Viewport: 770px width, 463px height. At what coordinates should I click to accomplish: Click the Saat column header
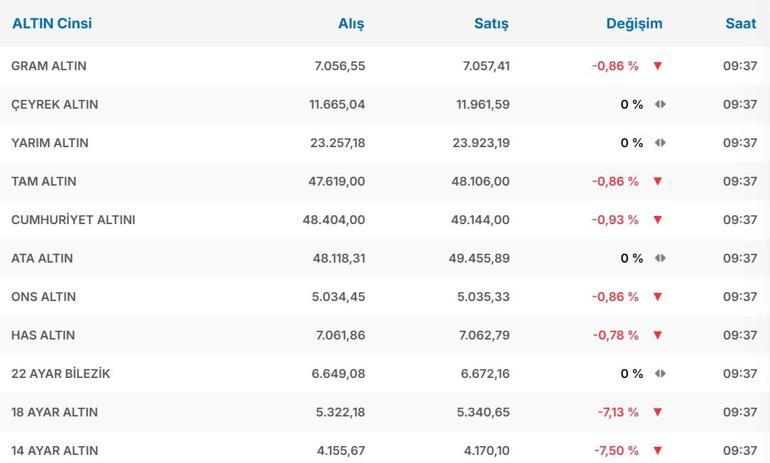coord(740,23)
